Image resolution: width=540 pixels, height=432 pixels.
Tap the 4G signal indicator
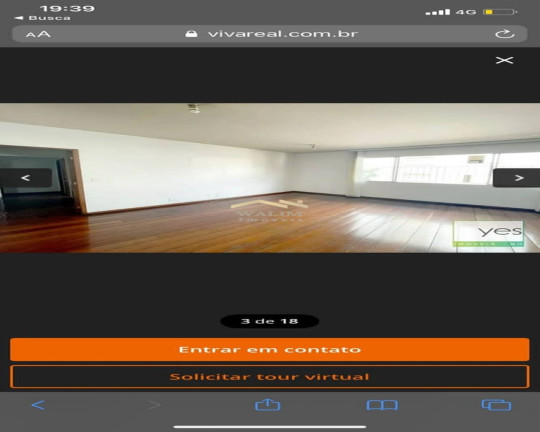466,12
